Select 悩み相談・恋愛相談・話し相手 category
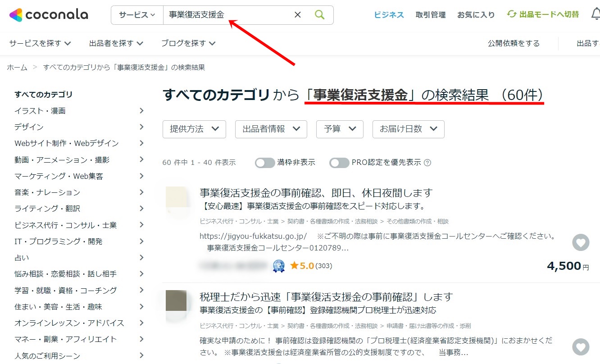600x364 pixels. [x=65, y=274]
